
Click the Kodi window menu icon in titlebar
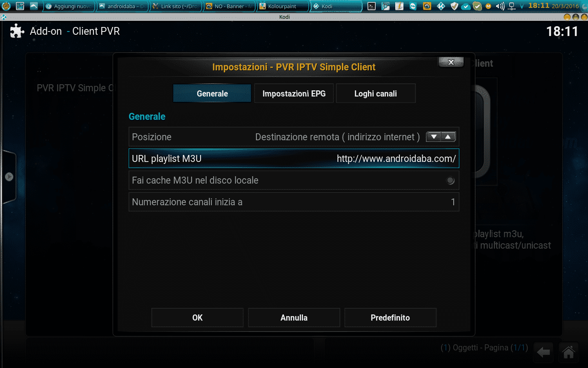(x=4, y=17)
